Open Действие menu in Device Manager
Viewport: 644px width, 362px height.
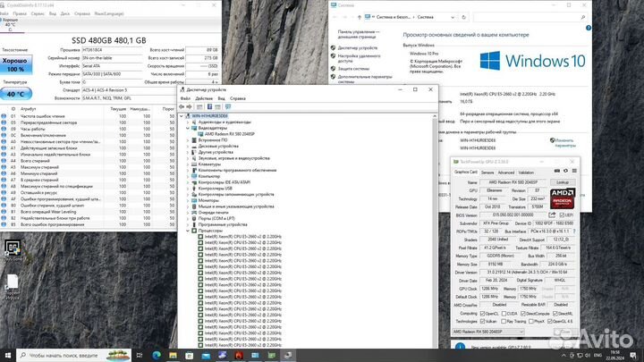pyautogui.click(x=204, y=98)
